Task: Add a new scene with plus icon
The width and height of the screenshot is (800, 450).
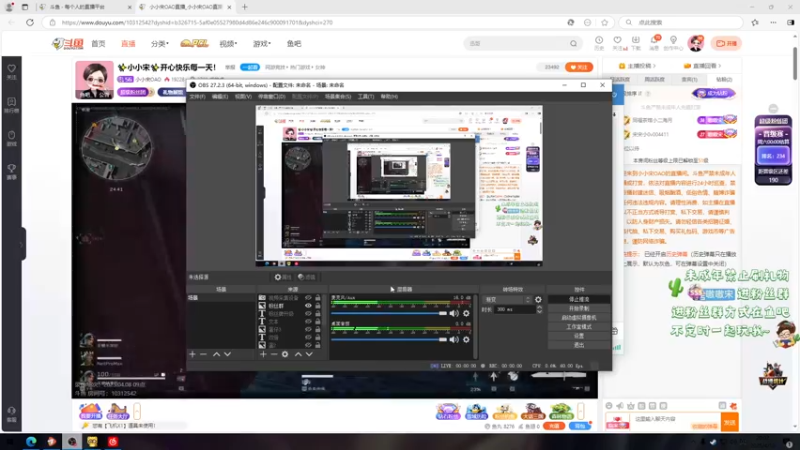Action: coord(192,354)
